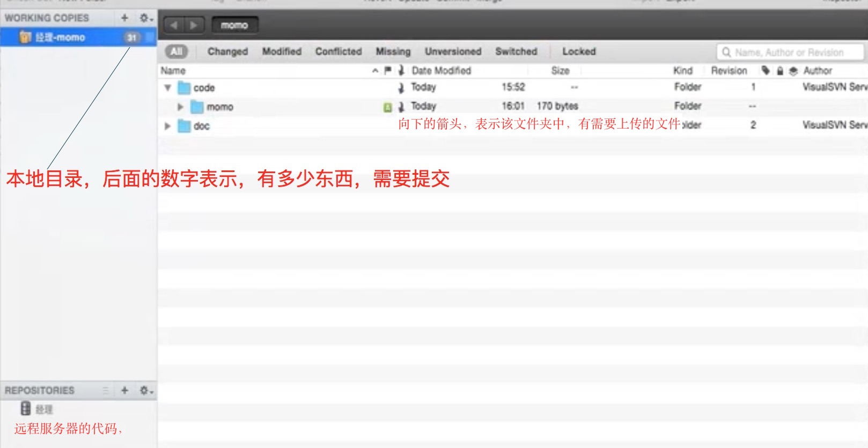Click the tag column header icon

point(766,70)
